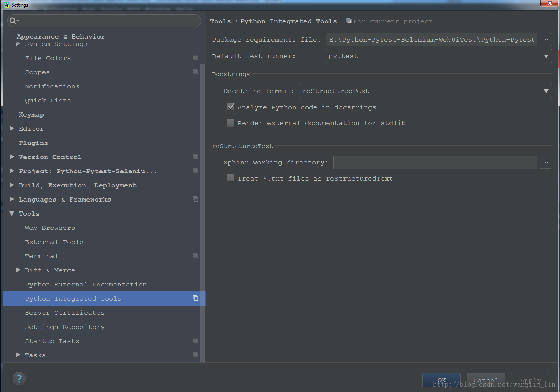Click project-level icon beside Python Integrated Tools
Screen dimensions: 560x392
(x=195, y=298)
